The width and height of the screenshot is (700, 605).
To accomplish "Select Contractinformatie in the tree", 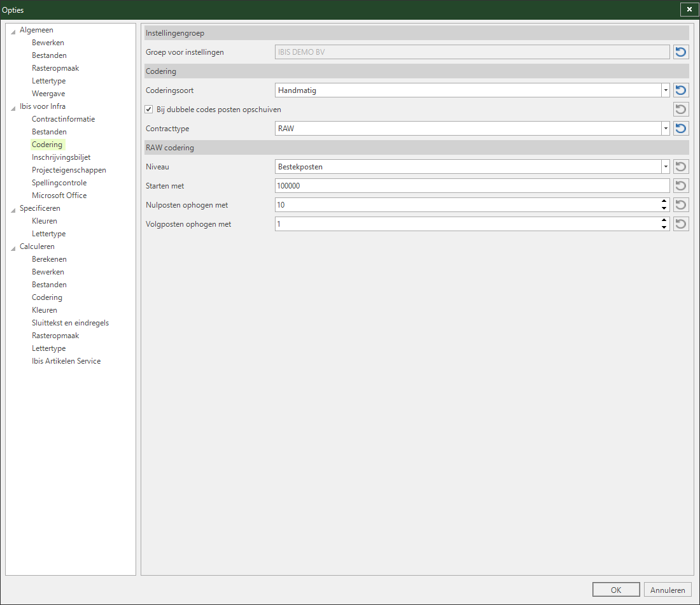I will click(x=64, y=119).
